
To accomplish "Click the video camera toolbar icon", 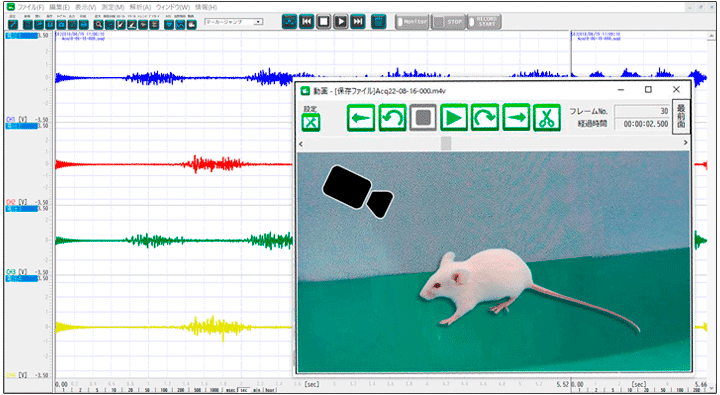I will click(191, 24).
